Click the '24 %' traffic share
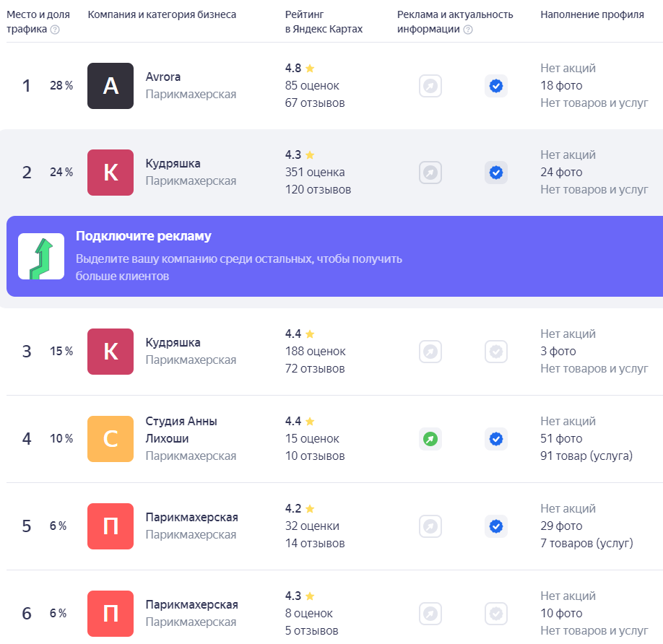This screenshot has width=663, height=644. pyautogui.click(x=61, y=173)
